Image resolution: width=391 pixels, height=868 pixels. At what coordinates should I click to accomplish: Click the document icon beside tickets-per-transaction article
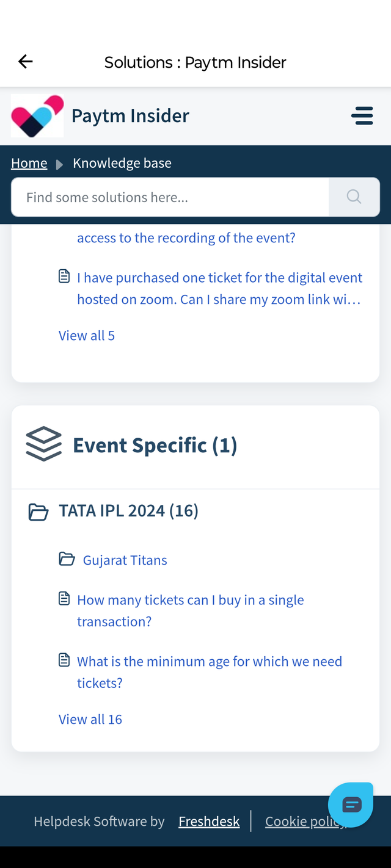[x=64, y=599]
